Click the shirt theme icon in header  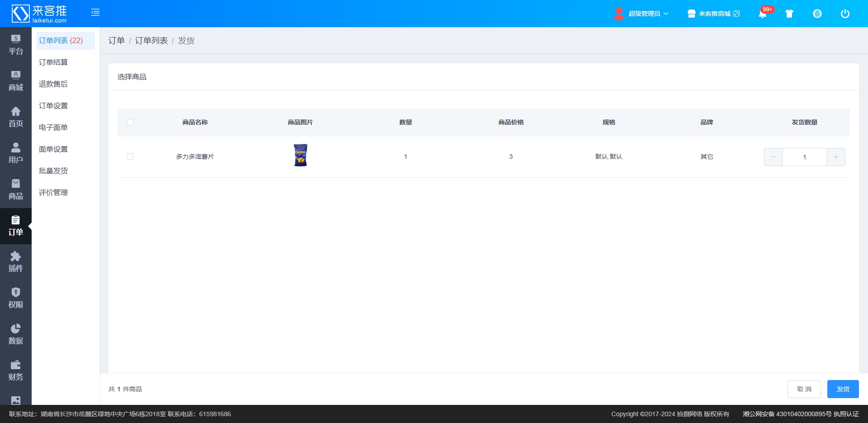(789, 14)
